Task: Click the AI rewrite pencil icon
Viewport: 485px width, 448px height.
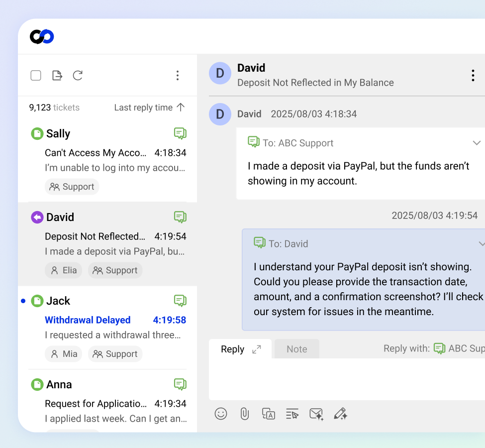Action: click(341, 414)
